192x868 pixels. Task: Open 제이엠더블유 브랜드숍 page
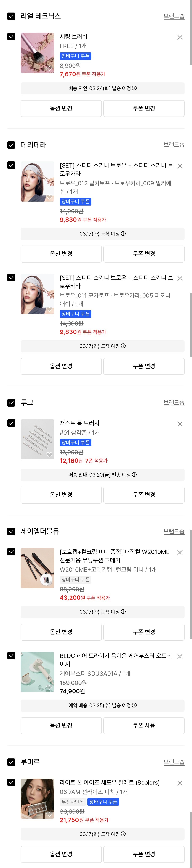point(174,531)
